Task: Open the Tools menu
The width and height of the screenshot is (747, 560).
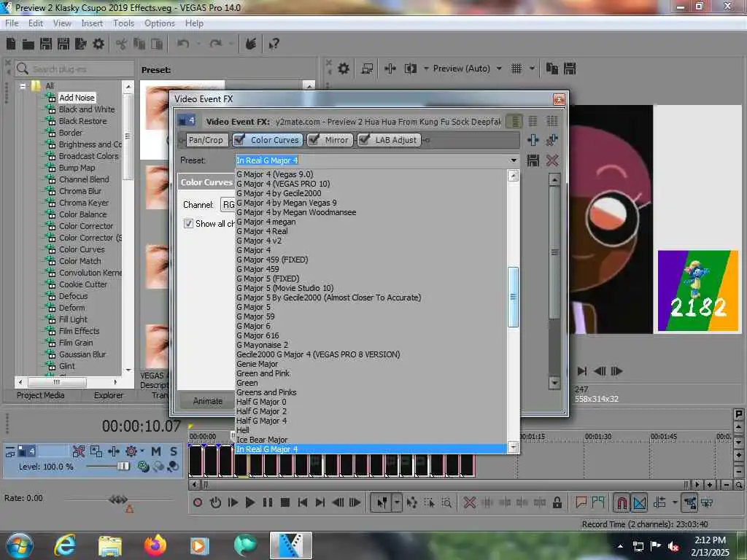Action: 123,23
